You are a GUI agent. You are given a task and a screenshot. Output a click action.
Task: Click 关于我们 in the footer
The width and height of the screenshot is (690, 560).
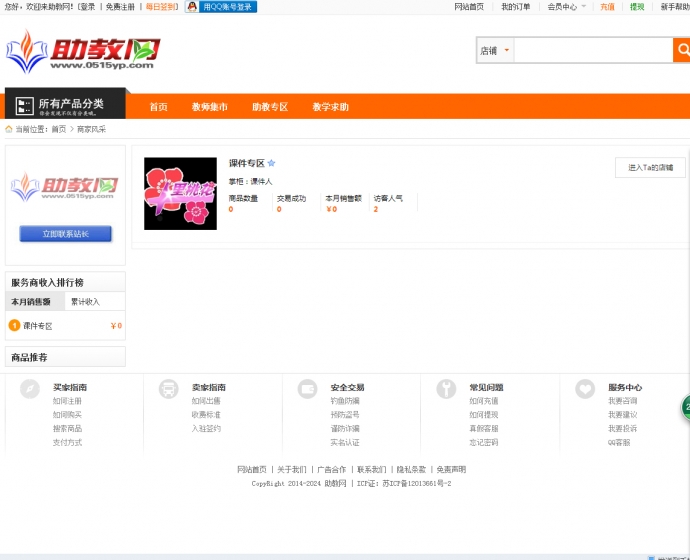(292, 470)
